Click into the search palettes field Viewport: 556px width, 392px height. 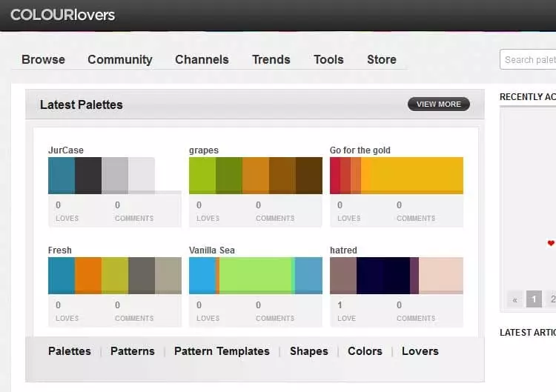coord(529,60)
